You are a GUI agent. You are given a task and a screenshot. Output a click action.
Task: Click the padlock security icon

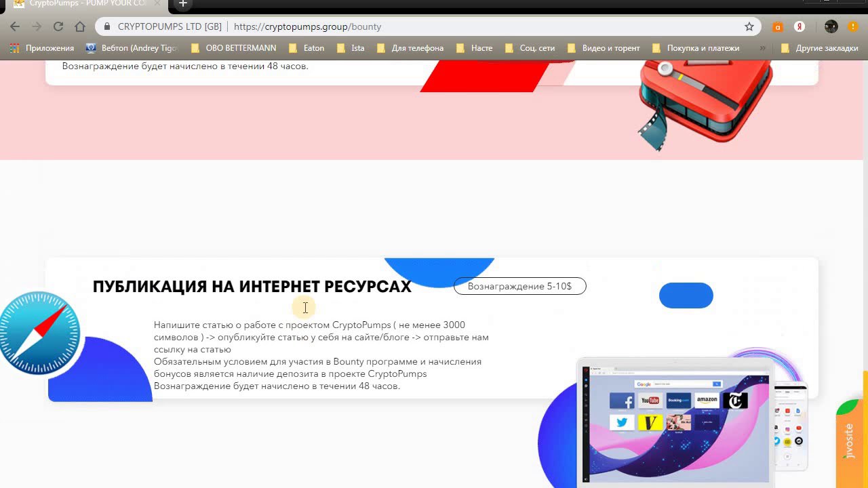pos(107,26)
